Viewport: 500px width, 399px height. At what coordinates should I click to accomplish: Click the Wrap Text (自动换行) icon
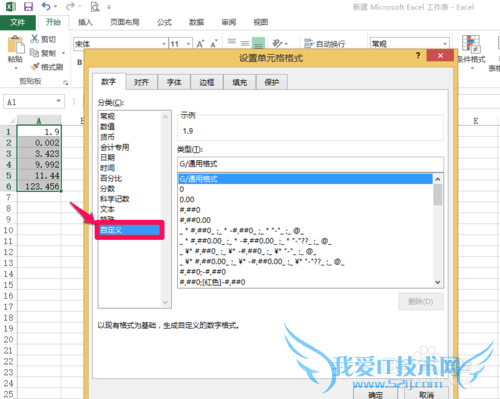click(309, 44)
